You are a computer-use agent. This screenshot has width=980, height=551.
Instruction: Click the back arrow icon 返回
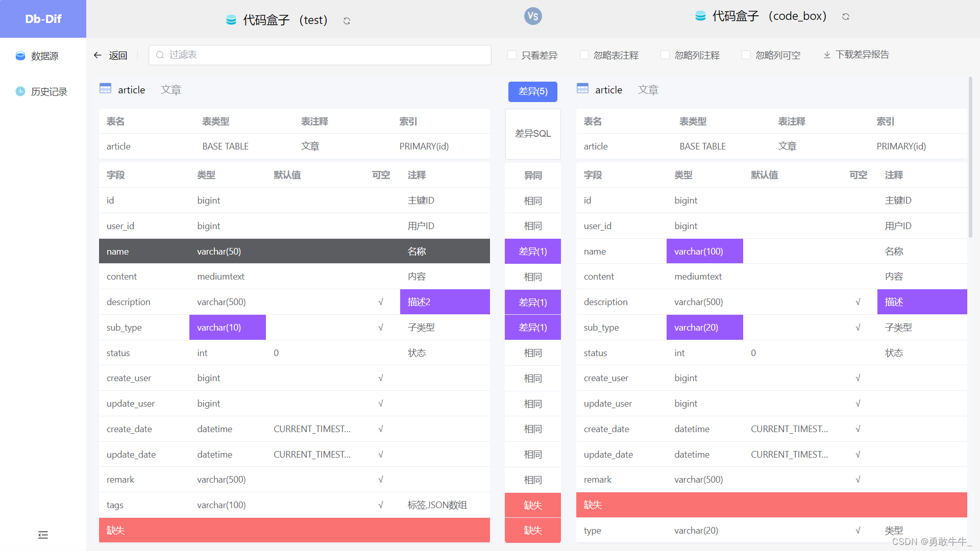(97, 55)
